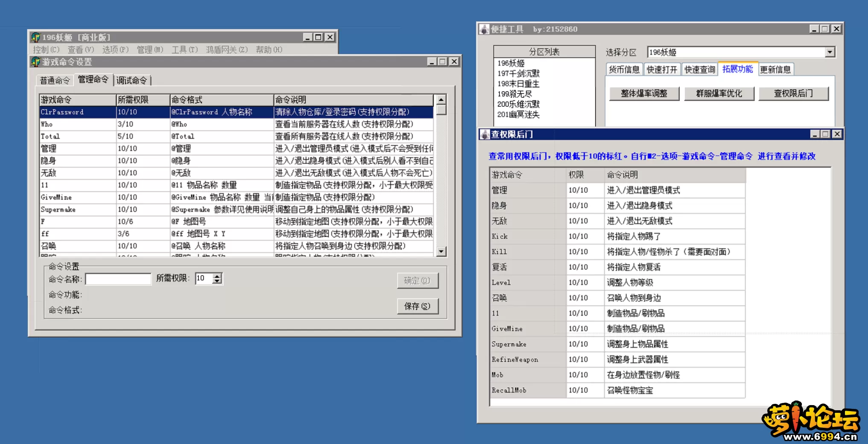868x444 pixels.
Task: Select the RefineWeapon row
Action: 618,359
